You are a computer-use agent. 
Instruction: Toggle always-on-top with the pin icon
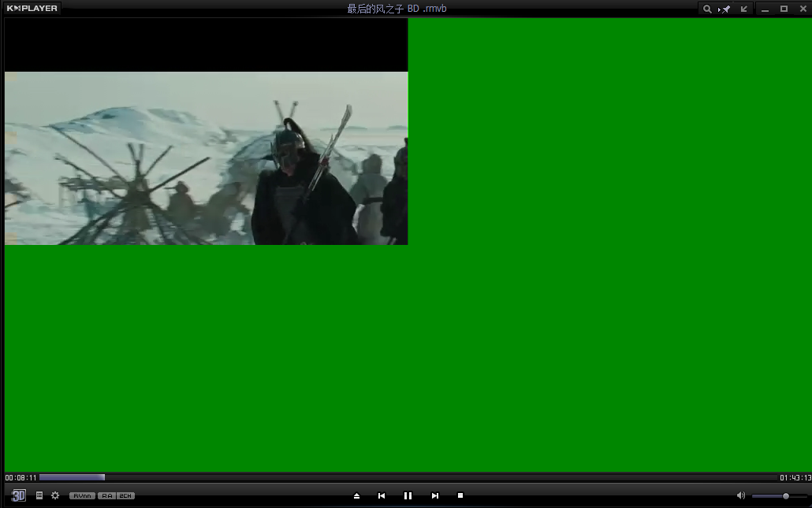point(724,9)
